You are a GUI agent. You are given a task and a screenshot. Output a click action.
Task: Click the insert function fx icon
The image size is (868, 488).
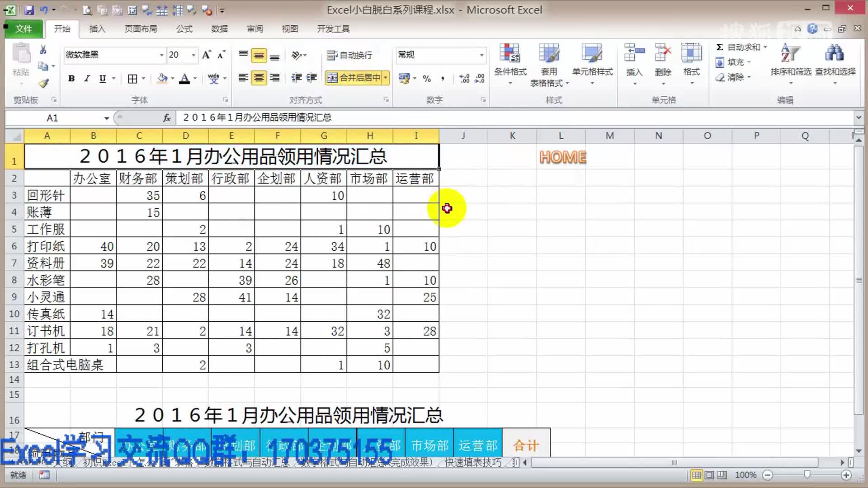[167, 118]
